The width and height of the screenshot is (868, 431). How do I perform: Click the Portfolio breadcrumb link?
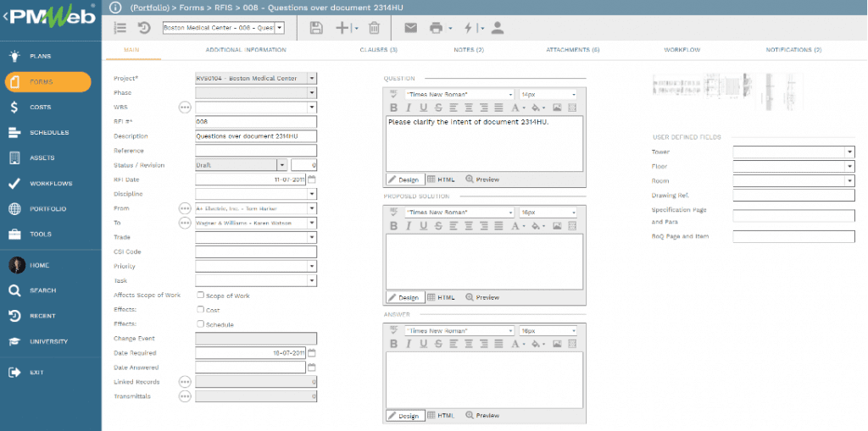[149, 8]
